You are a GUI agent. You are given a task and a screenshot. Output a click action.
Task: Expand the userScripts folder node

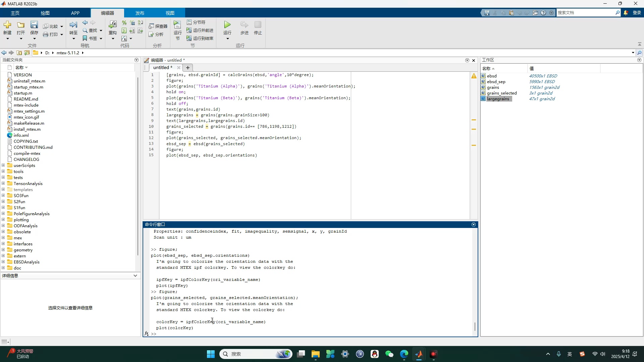[3, 165]
